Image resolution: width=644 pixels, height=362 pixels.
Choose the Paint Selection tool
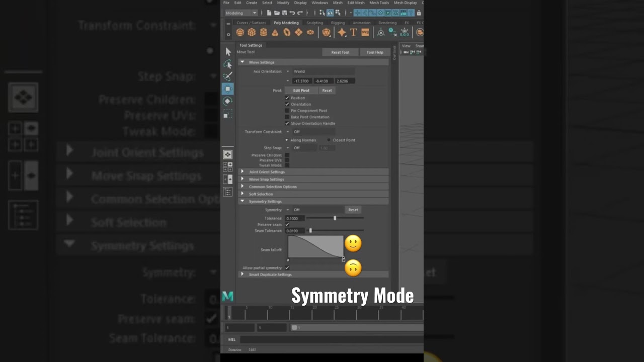[x=228, y=76]
